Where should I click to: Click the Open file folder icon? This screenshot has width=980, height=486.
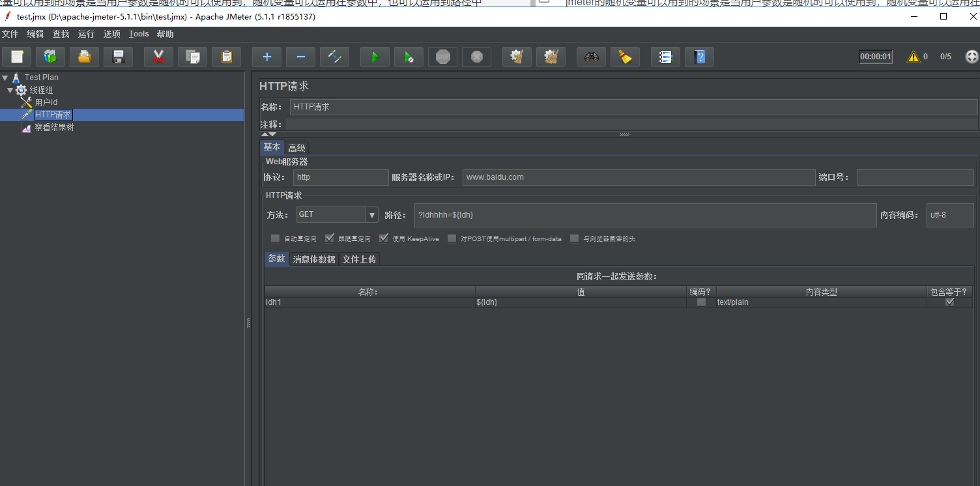[x=84, y=57]
